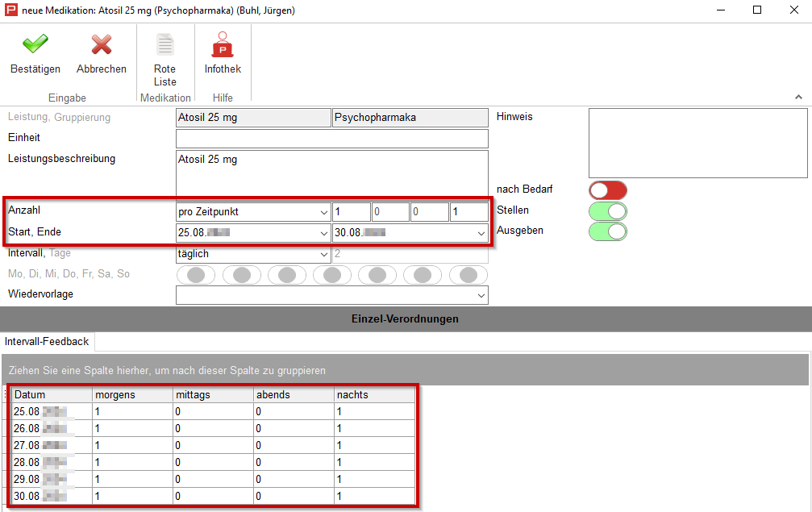Toggle the first weekday button for Monday
812x512 pixels.
pos(195,275)
